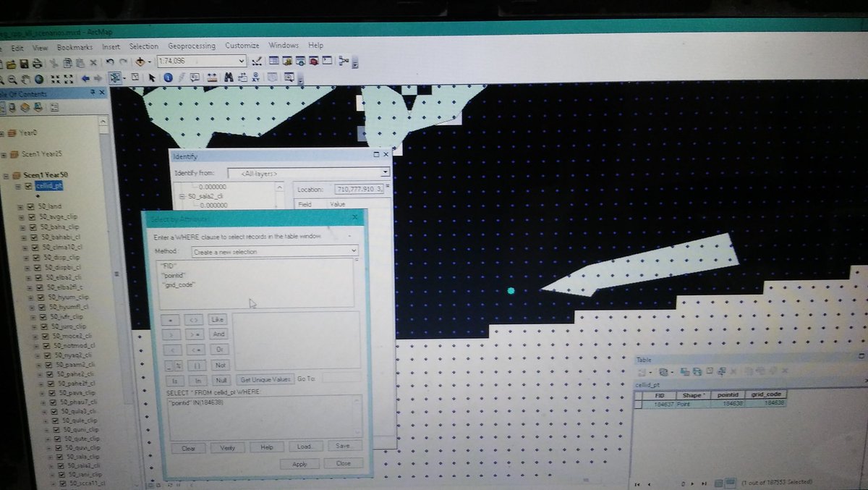This screenshot has width=868, height=490.
Task: Collapse the Scen1 Year50 data frame group
Action: click(x=5, y=175)
